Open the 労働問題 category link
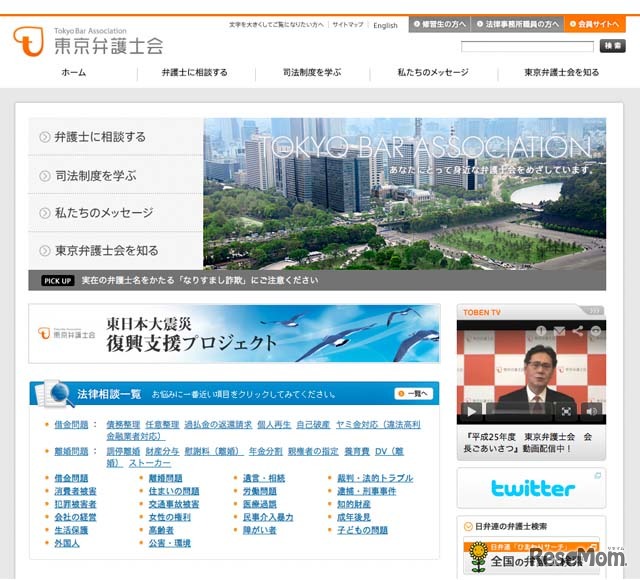 [x=260, y=491]
